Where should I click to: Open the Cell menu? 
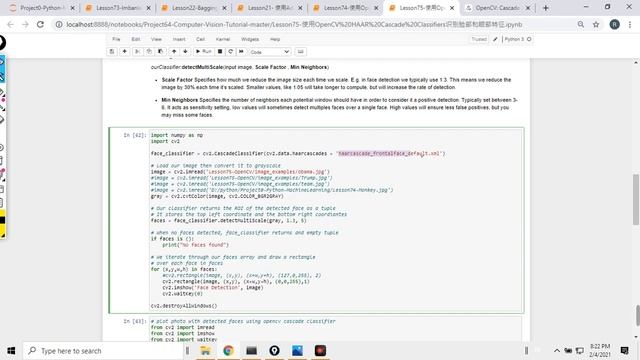[200, 39]
